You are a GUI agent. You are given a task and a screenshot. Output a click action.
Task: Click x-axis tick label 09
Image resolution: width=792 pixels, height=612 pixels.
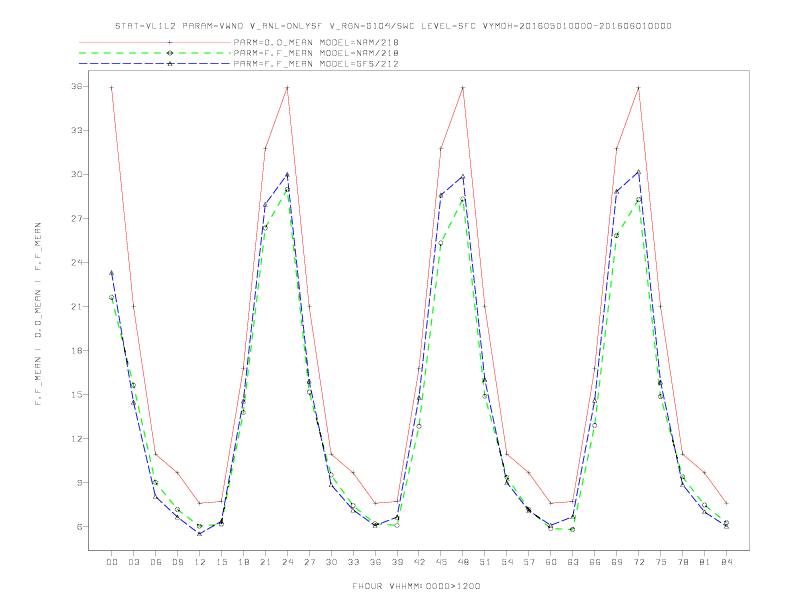click(177, 562)
